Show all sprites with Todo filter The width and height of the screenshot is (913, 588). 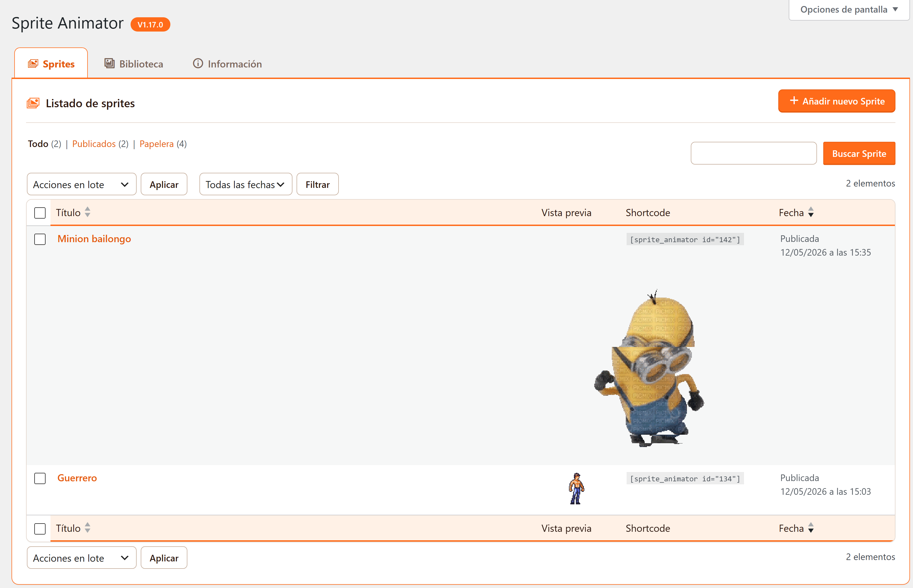click(x=38, y=144)
